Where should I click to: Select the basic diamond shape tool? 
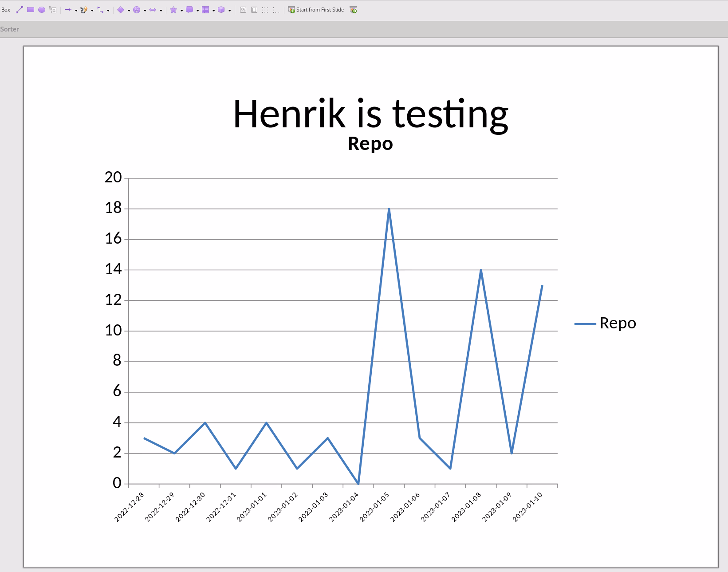pos(121,9)
